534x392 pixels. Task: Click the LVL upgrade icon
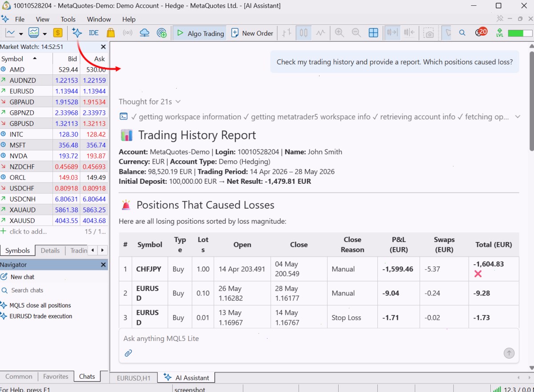tap(500, 33)
